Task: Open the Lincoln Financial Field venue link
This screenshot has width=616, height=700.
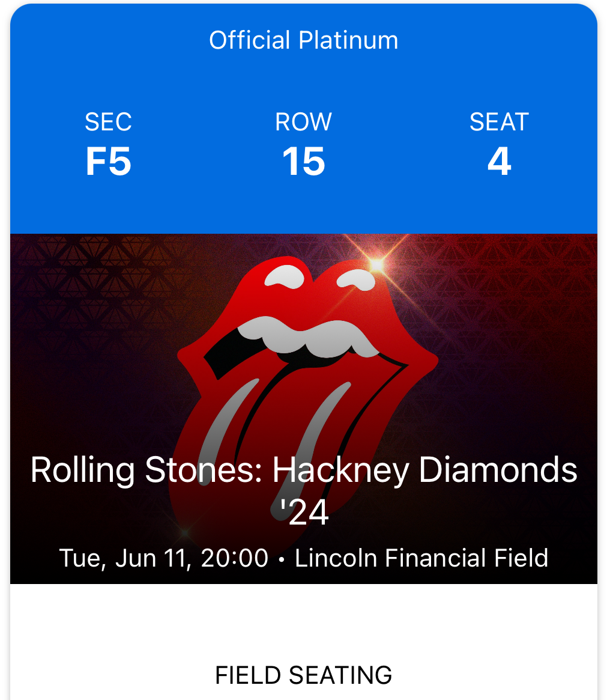Action: coord(421,558)
